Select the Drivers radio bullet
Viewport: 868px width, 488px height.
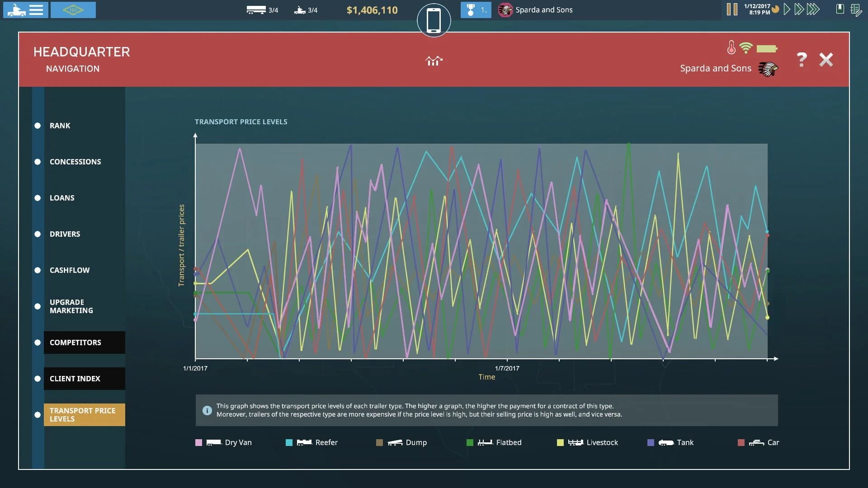pos(37,234)
